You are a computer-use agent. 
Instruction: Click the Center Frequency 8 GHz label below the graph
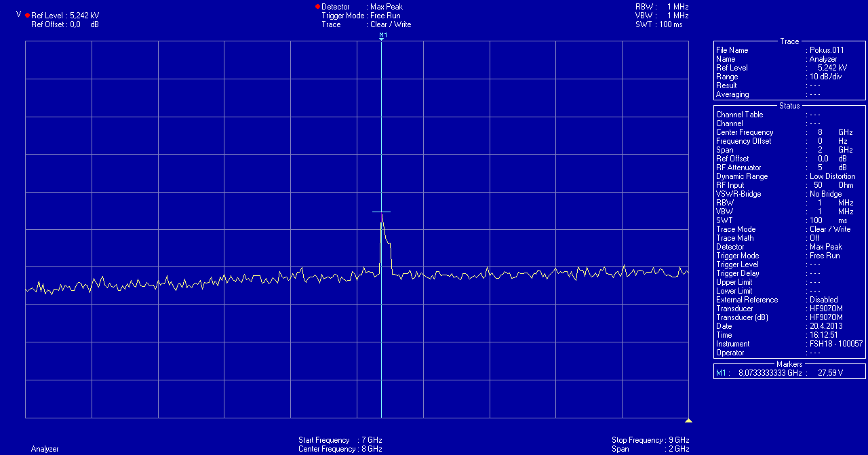coord(340,449)
